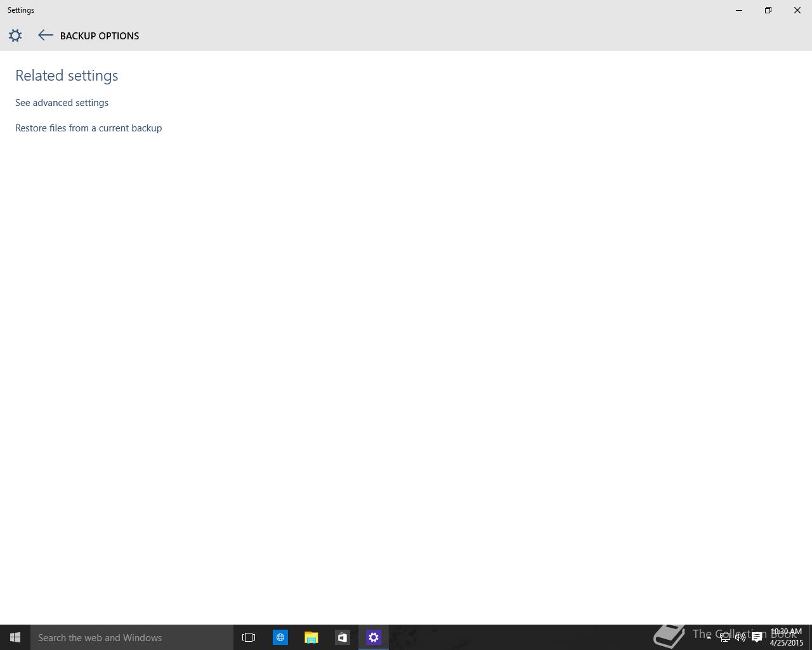Launch the browser globe icon in taskbar
812x650 pixels.
(280, 637)
